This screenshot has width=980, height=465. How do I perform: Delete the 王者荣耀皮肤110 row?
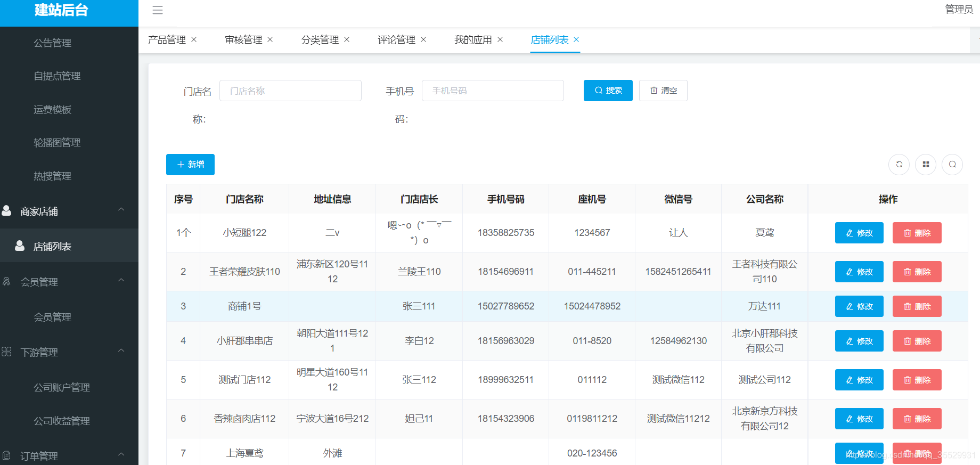coord(917,272)
